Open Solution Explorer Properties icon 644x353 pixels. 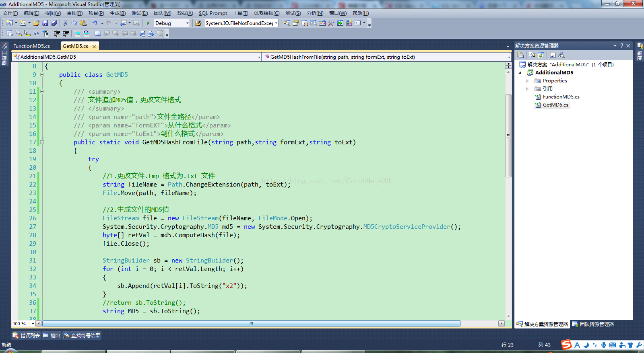coord(520,55)
